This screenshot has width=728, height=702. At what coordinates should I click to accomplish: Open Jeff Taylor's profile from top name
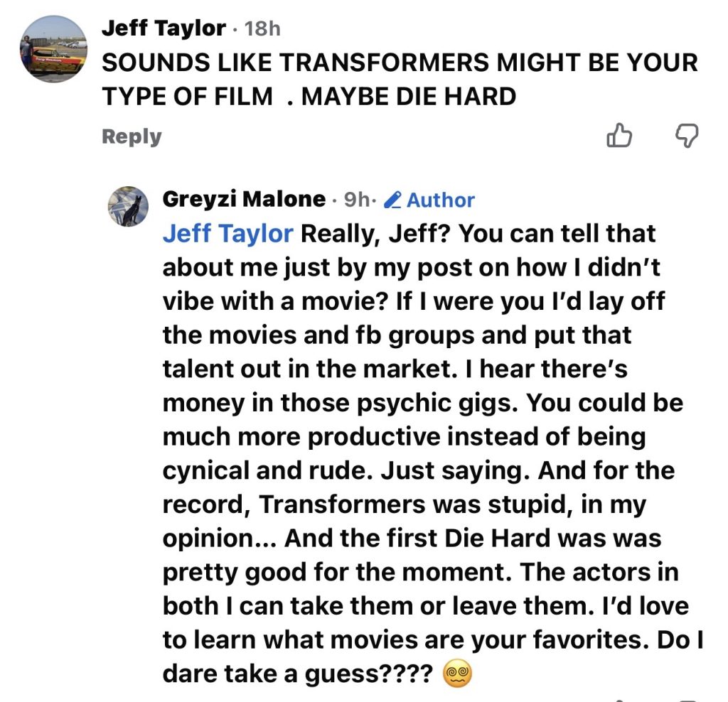164,28
